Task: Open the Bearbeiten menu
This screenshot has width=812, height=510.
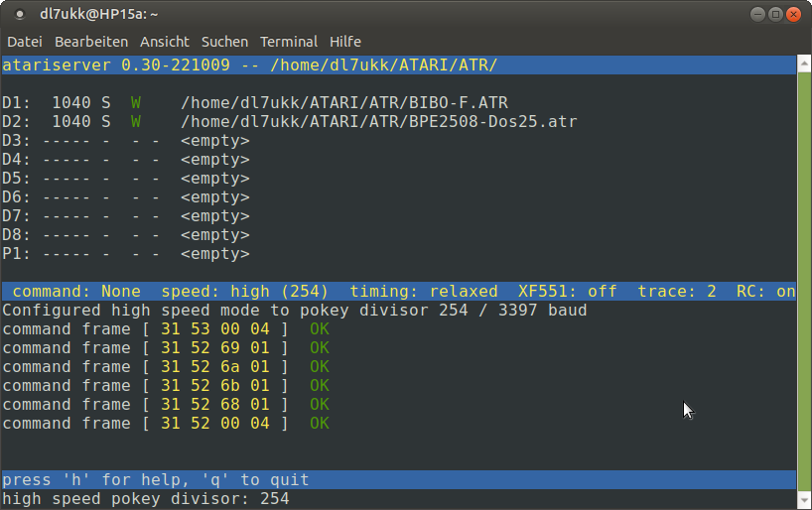Action: [x=91, y=42]
